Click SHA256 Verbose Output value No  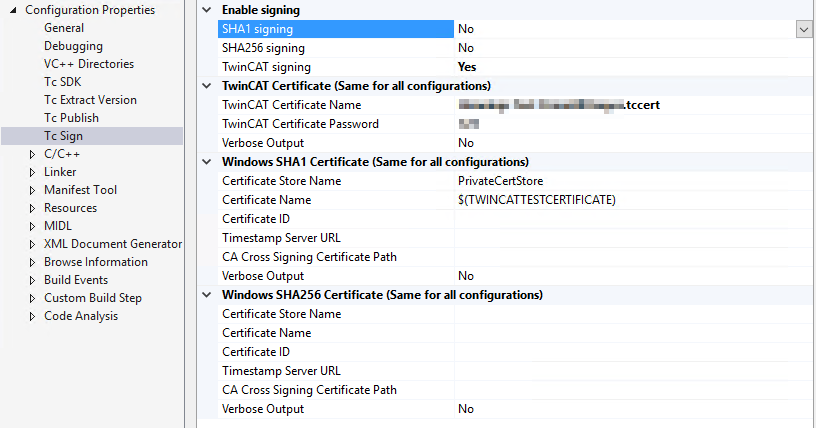(x=466, y=409)
